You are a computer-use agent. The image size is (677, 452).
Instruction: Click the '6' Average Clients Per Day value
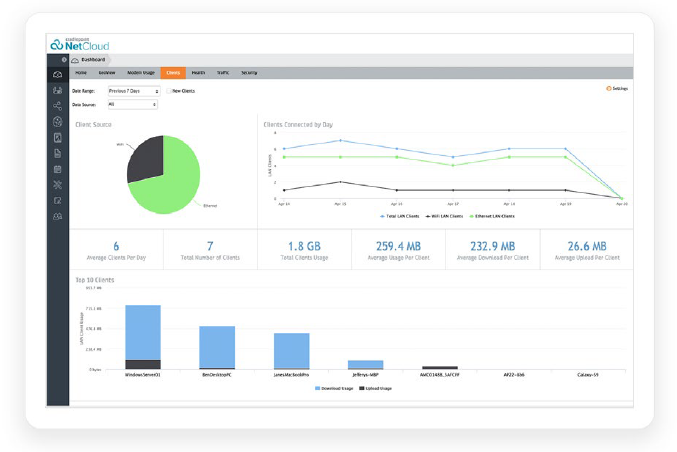coord(116,247)
